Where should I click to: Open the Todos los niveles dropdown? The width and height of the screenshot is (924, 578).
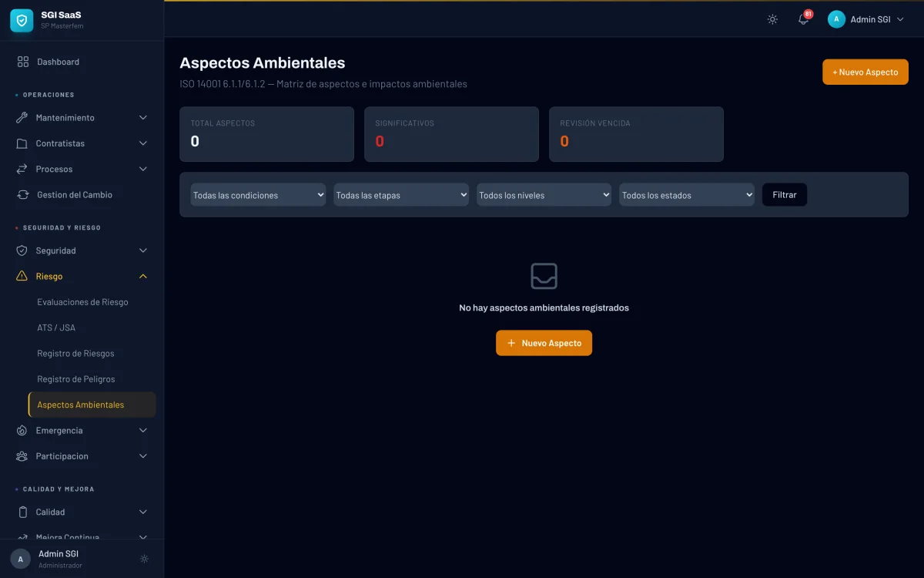(544, 195)
